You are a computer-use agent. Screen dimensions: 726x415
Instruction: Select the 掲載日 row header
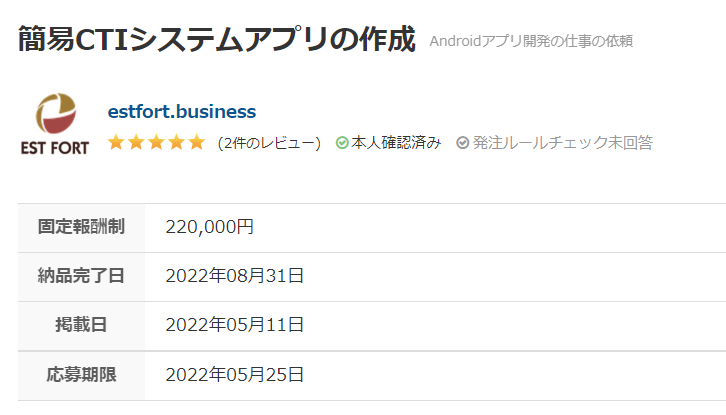[x=81, y=326]
